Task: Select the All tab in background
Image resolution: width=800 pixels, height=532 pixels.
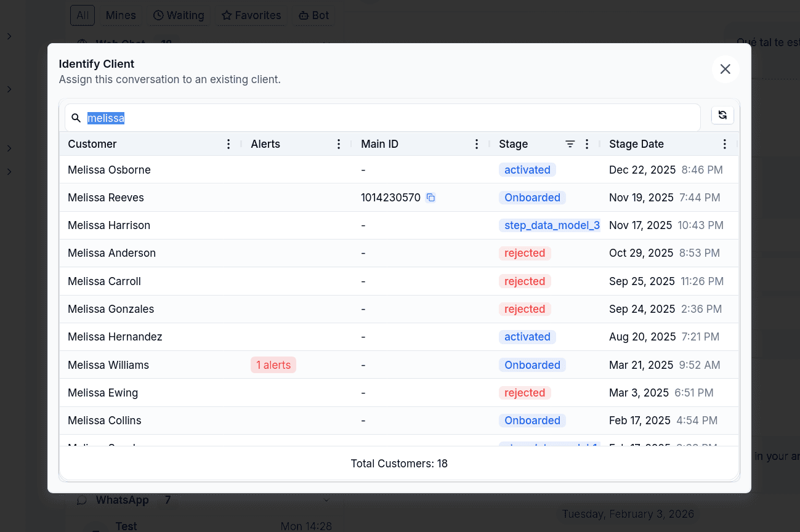Action: coord(83,15)
